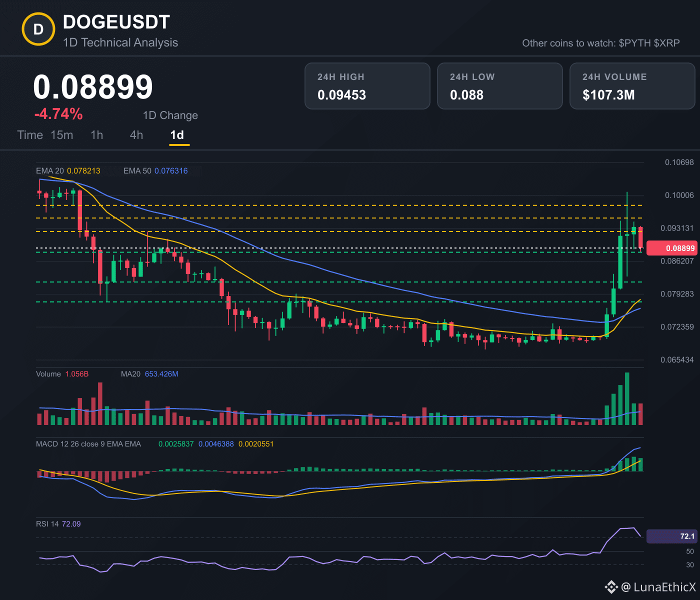Click the yellow DOGE coin icon
The image size is (700, 600).
pos(38,29)
